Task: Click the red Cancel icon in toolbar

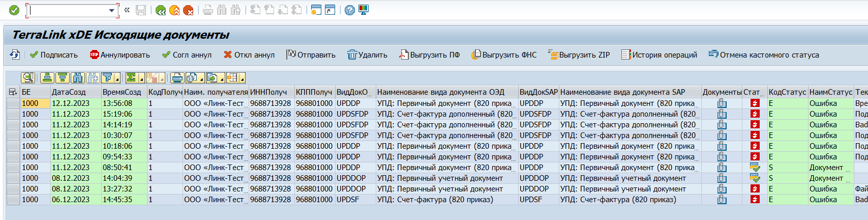Action: click(x=188, y=10)
